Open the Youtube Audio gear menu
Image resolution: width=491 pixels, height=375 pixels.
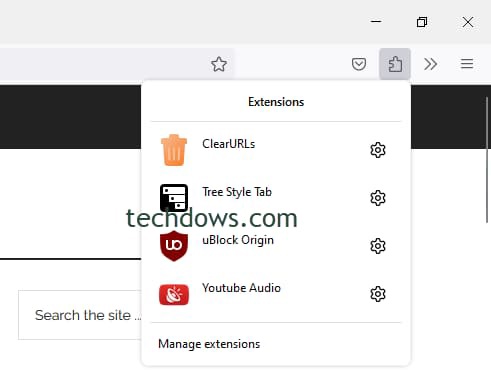(378, 294)
